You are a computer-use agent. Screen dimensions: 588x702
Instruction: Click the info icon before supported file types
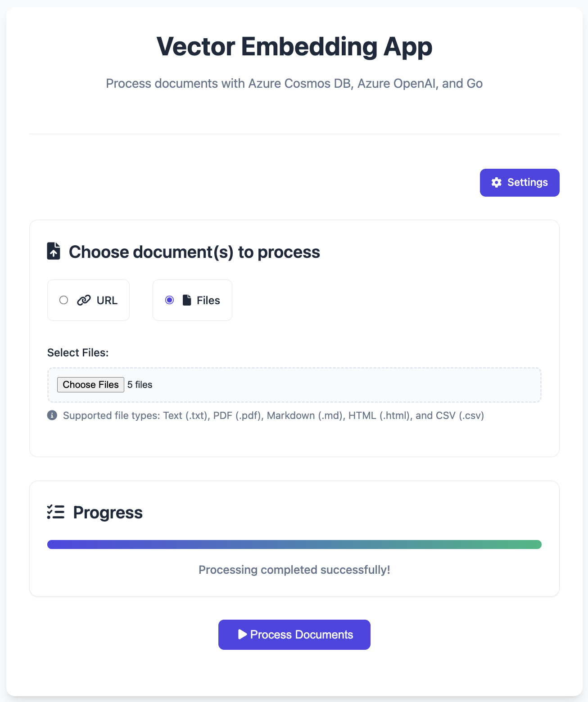52,415
